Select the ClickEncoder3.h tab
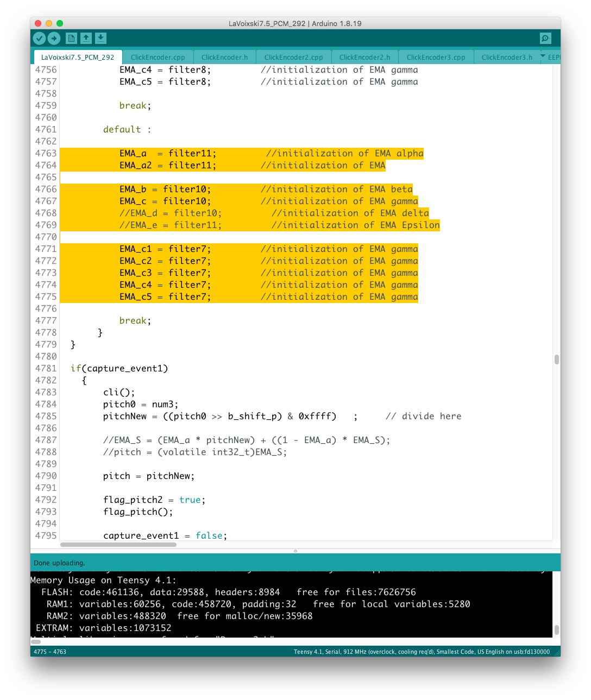 pyautogui.click(x=507, y=57)
